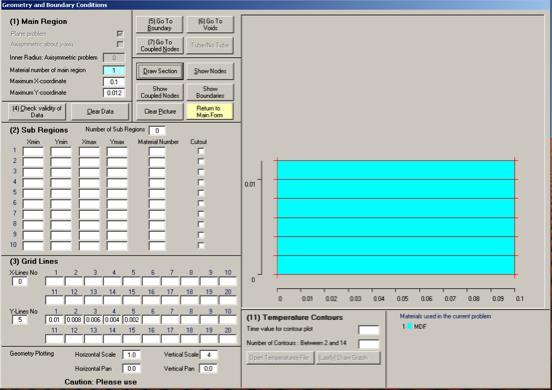Click the Draw Graph button

click(x=348, y=358)
